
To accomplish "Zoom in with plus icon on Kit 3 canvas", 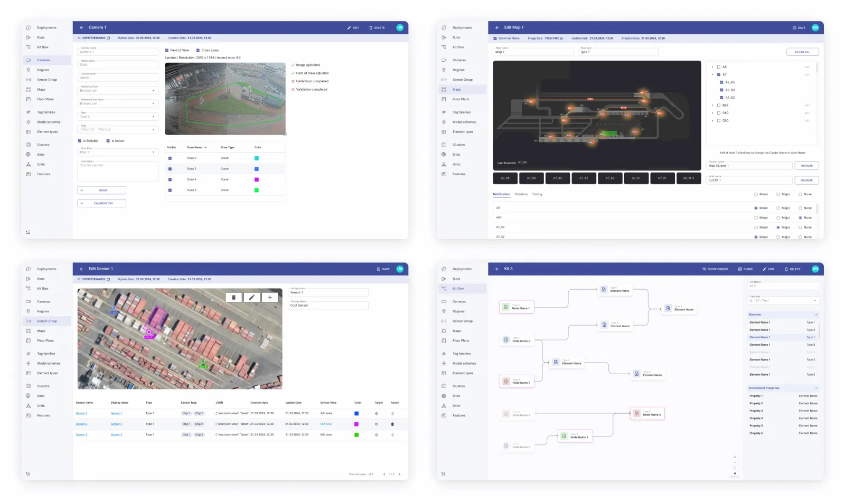I will [735, 457].
